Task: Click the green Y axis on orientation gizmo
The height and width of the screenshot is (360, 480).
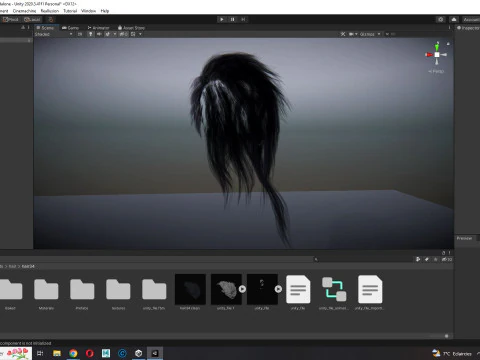Action: (437, 46)
